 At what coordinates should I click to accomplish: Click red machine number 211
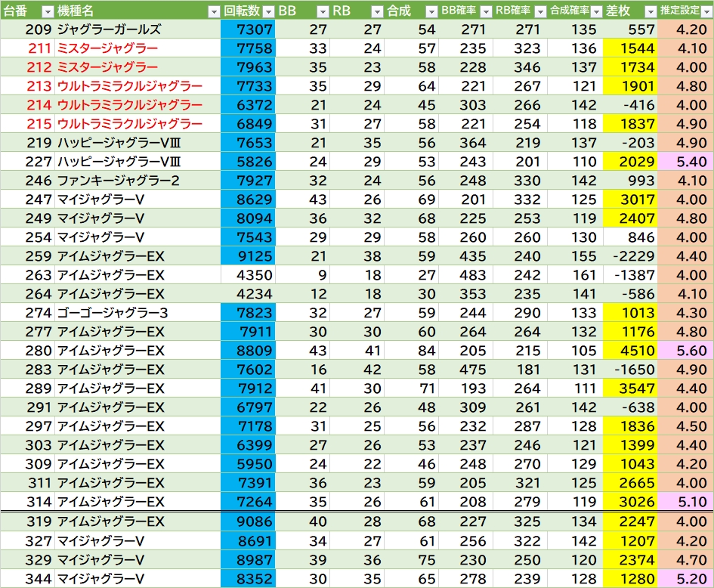28,48
